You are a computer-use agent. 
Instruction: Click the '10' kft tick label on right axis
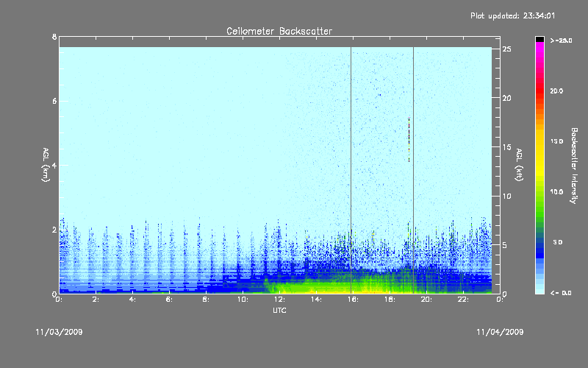click(506, 196)
